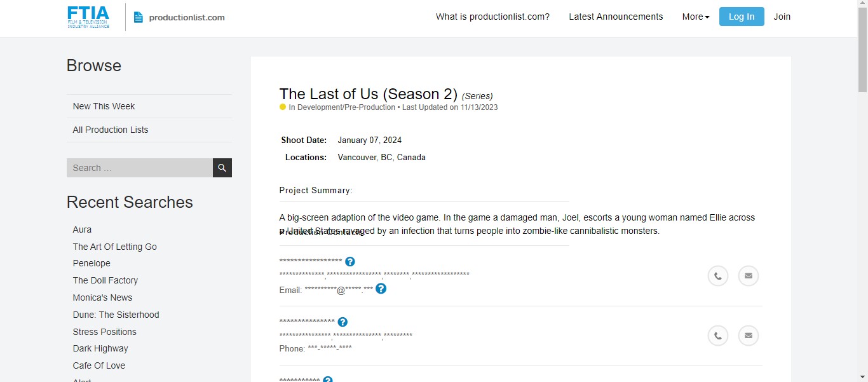The height and width of the screenshot is (382, 868).
Task: Click help icon beside second contact name
Action: (342, 322)
